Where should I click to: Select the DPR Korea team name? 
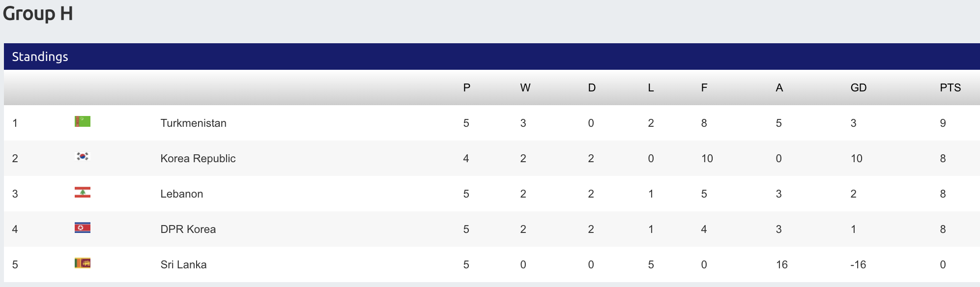(x=188, y=229)
